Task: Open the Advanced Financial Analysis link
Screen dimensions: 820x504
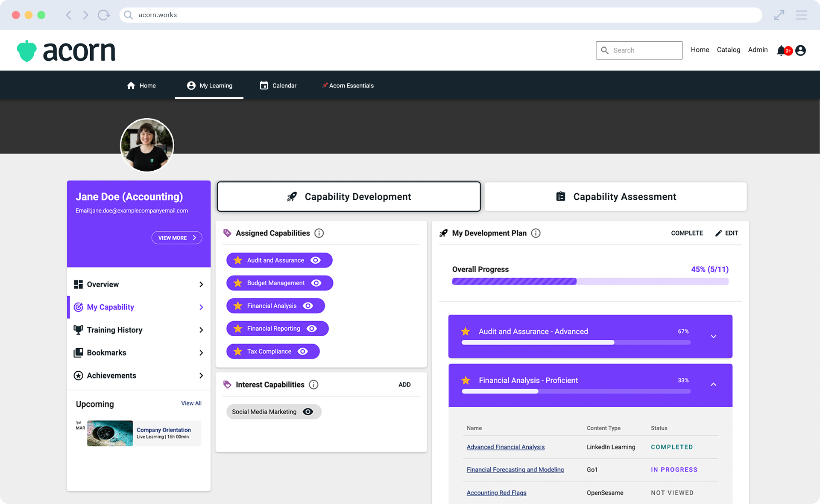Action: pos(505,447)
